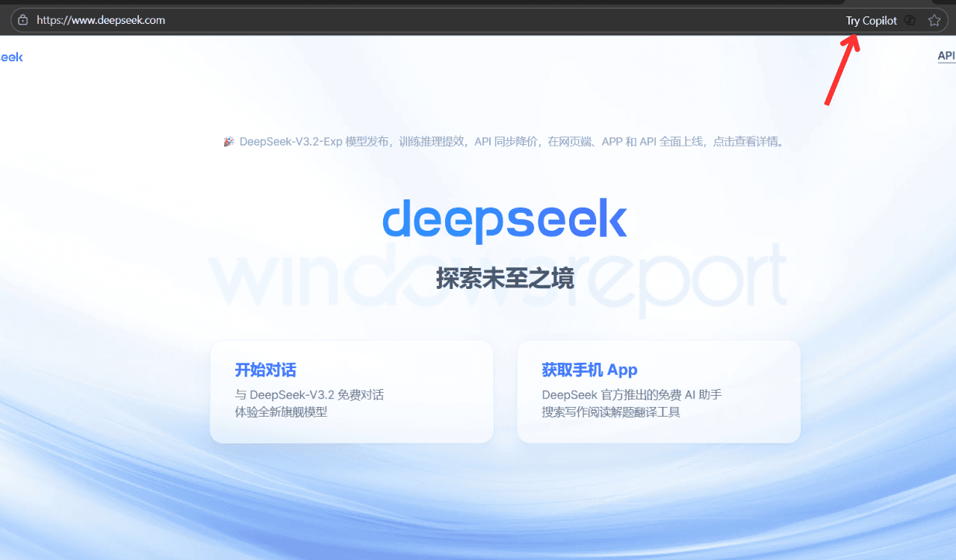This screenshot has height=560, width=956.
Task: Click the 探索未至之境 tagline
Action: point(504,279)
